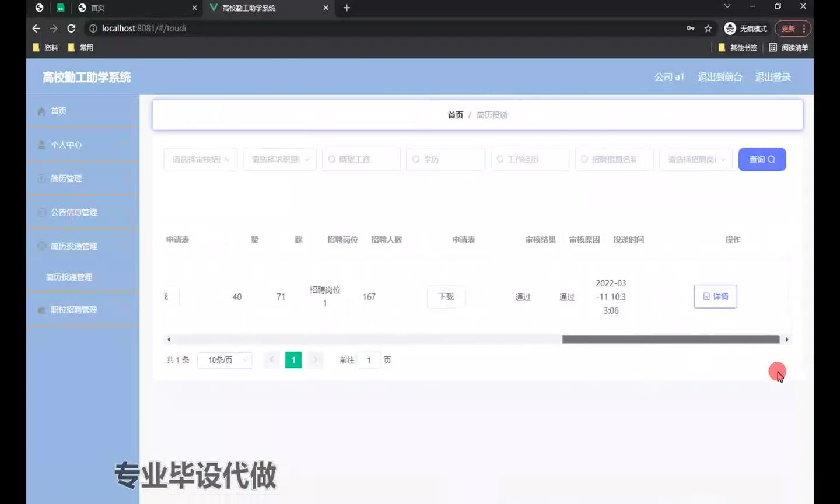840x504 pixels.
Task: Click the 下载 download button
Action: pos(446,296)
